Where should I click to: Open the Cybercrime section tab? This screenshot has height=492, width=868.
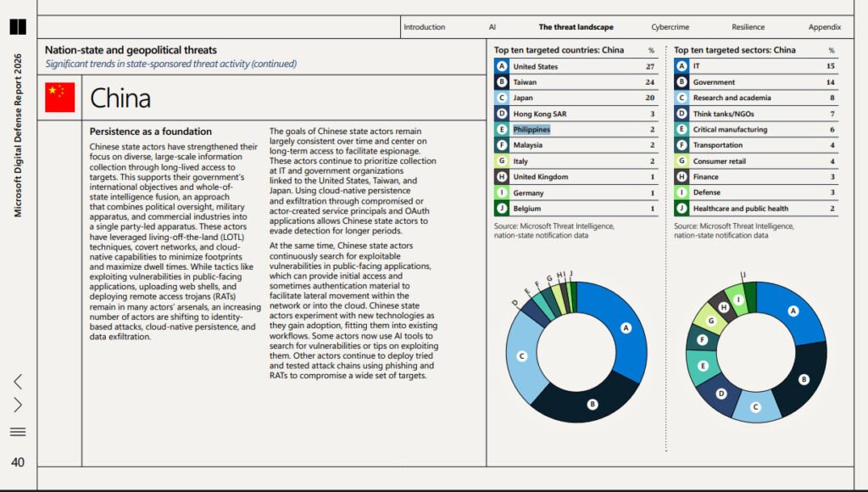pyautogui.click(x=670, y=27)
